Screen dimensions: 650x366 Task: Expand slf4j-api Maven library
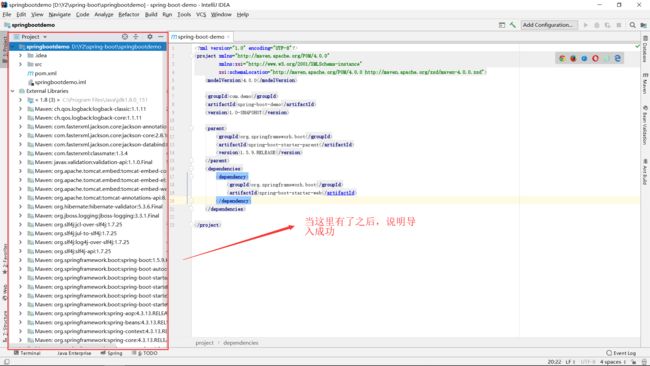click(x=20, y=251)
